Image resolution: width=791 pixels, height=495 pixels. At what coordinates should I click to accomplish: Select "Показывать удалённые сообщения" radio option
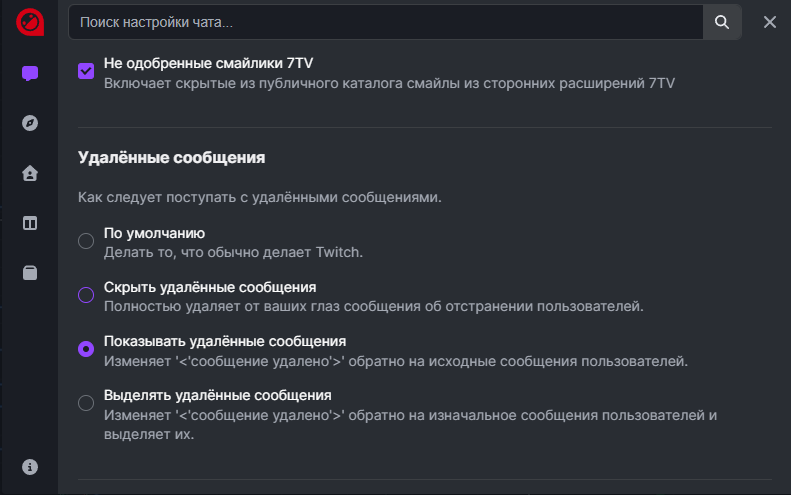[86, 349]
